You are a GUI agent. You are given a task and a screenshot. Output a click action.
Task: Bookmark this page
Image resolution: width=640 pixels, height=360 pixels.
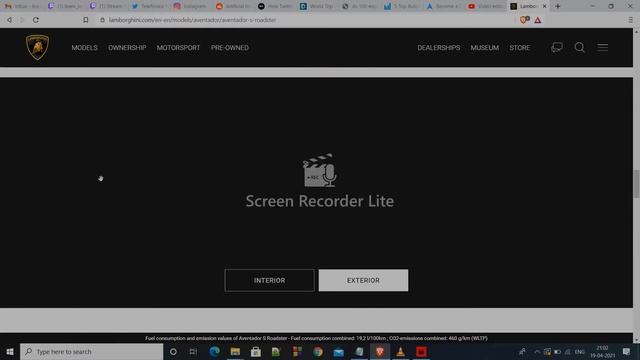point(86,20)
